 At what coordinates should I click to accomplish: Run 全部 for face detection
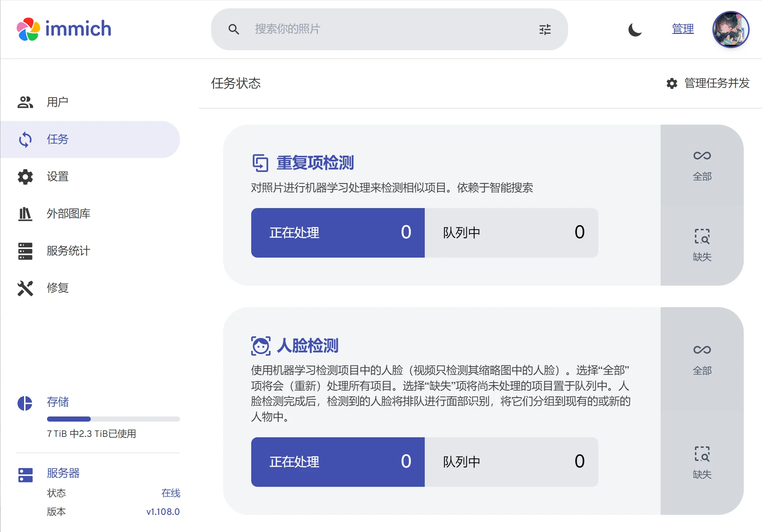(702, 359)
